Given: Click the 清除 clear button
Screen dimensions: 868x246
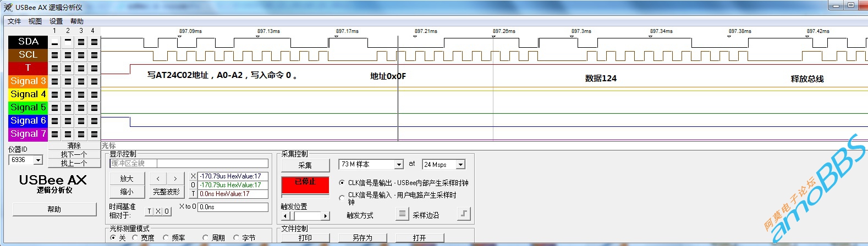Looking at the screenshot, I should (74, 146).
